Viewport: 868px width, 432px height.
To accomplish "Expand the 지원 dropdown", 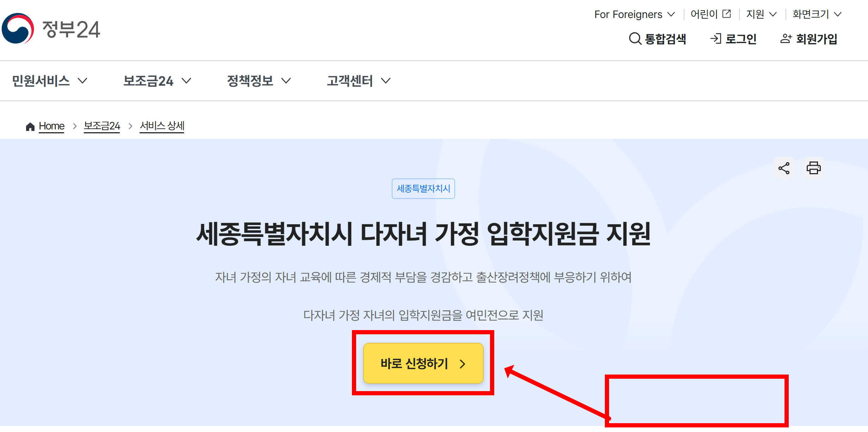I will point(762,14).
